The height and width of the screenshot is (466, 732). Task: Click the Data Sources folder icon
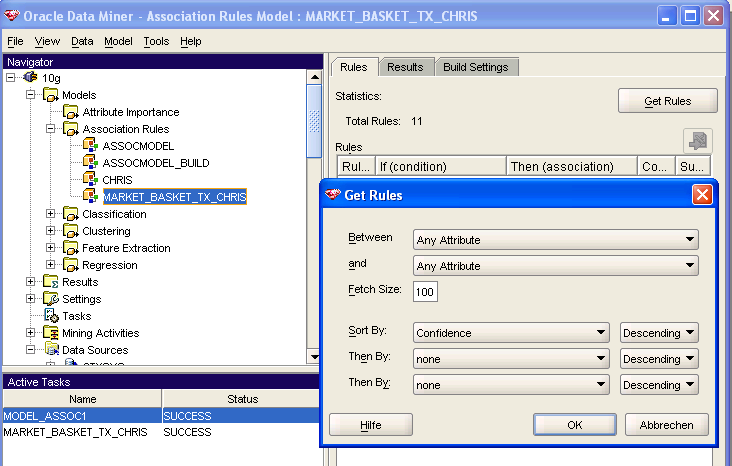click(51, 350)
